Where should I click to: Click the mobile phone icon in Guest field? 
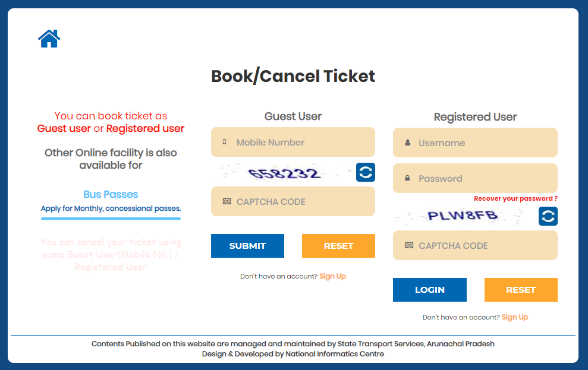(x=225, y=143)
